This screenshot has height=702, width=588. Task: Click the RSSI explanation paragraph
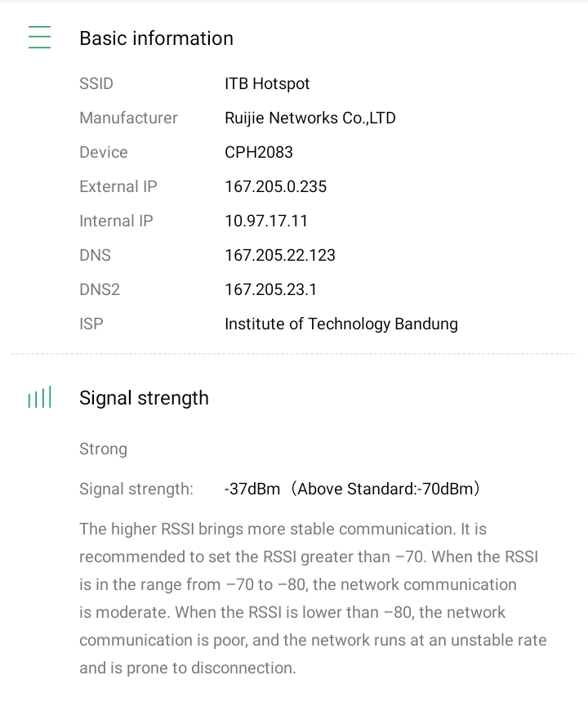point(313,598)
